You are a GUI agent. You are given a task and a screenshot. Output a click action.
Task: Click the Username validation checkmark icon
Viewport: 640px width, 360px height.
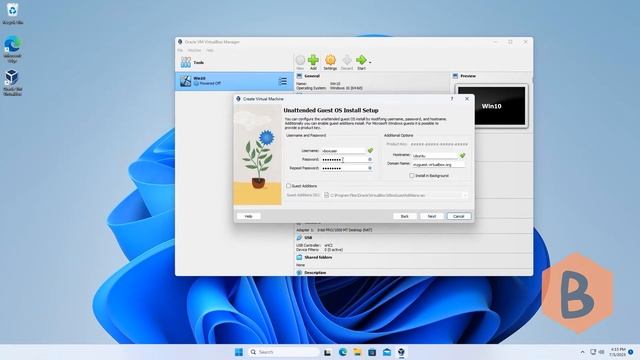tap(370, 151)
